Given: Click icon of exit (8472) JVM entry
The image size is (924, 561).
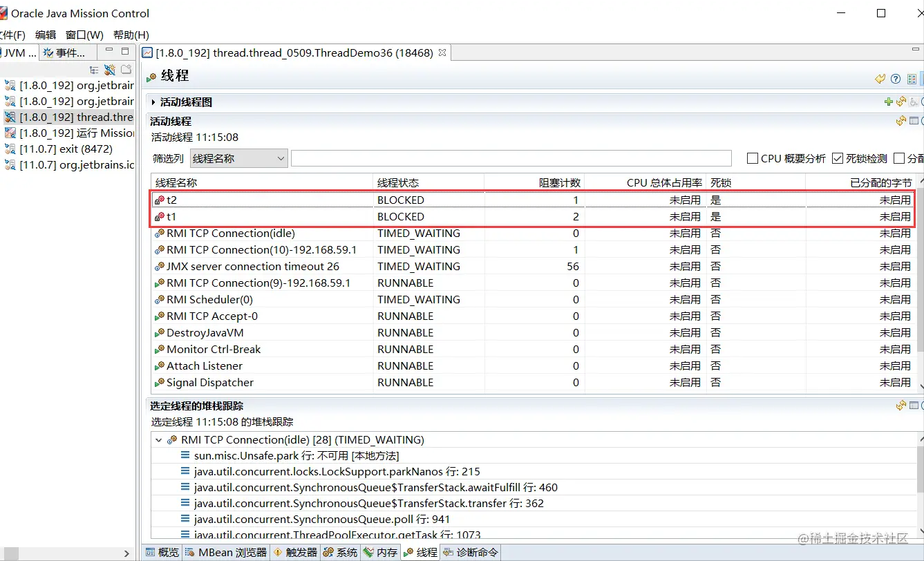Looking at the screenshot, I should point(10,149).
